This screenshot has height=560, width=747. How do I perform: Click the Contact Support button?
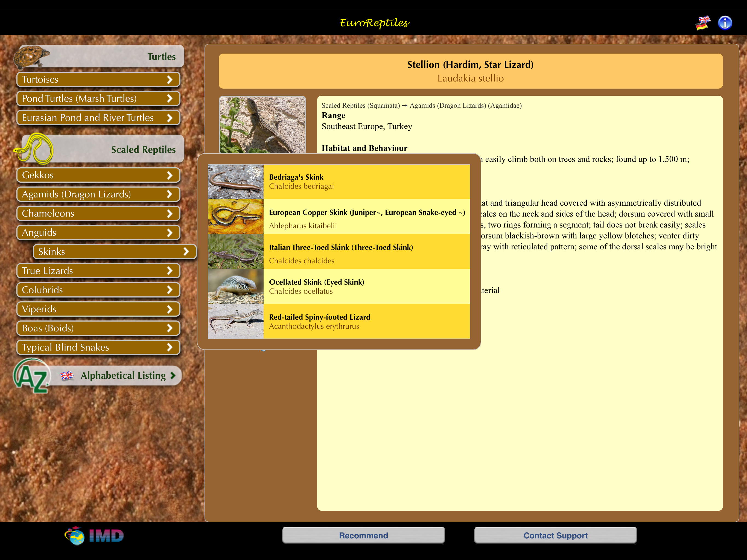click(556, 535)
